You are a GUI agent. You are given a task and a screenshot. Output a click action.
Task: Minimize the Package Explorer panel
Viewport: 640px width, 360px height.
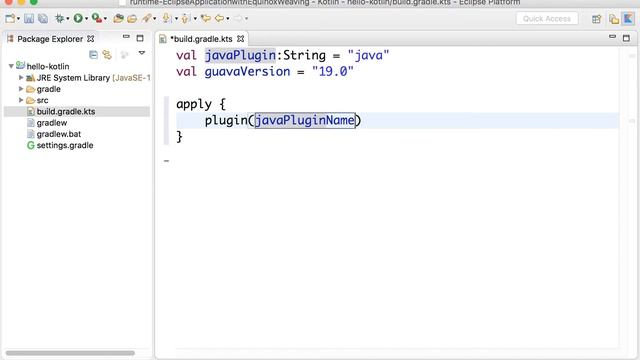pos(126,37)
